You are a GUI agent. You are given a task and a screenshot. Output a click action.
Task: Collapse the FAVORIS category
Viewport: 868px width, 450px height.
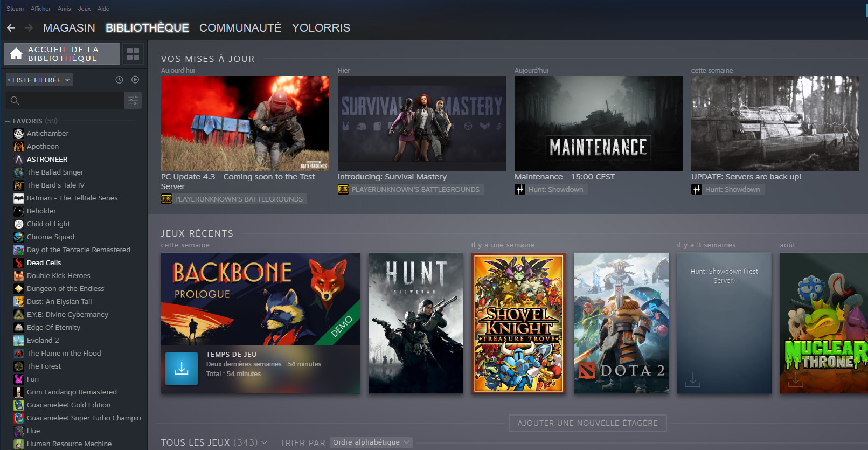(8, 121)
